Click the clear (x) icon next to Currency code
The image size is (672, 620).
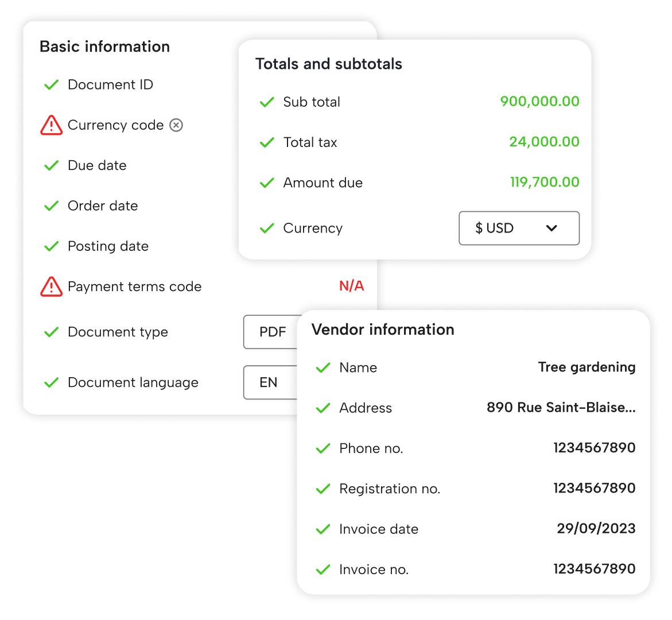pos(176,125)
